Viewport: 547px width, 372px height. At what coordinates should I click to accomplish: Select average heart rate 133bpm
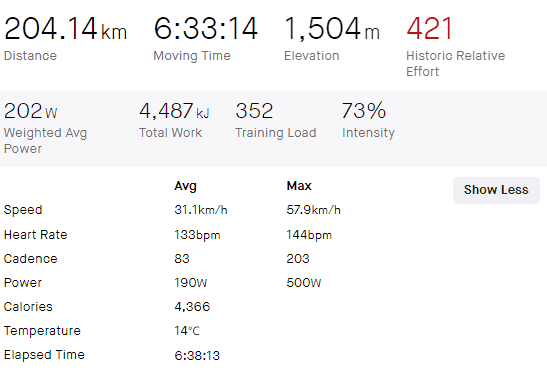tap(197, 235)
